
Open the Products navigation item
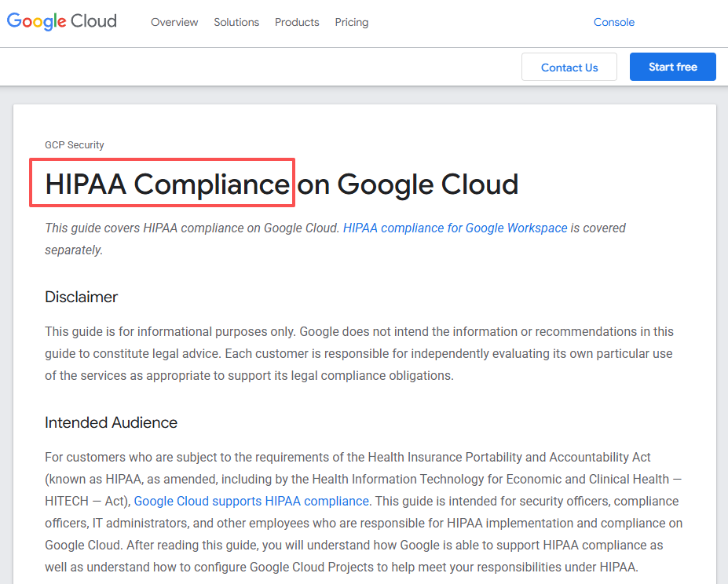click(297, 22)
